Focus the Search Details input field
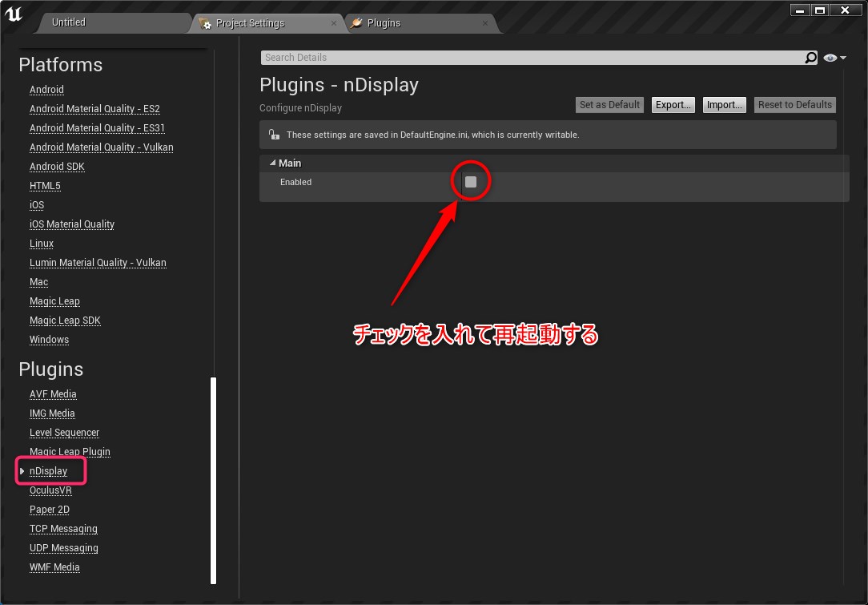Screen dimensions: 868x605 [x=532, y=58]
